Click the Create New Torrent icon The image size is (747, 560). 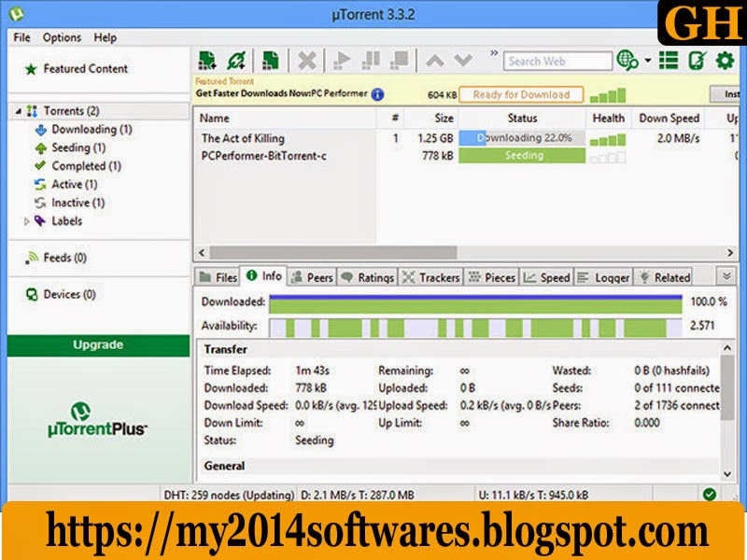pos(271,61)
